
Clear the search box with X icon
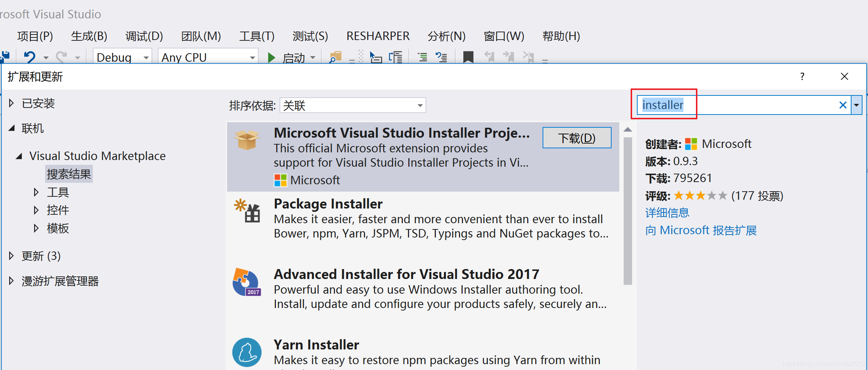(843, 105)
